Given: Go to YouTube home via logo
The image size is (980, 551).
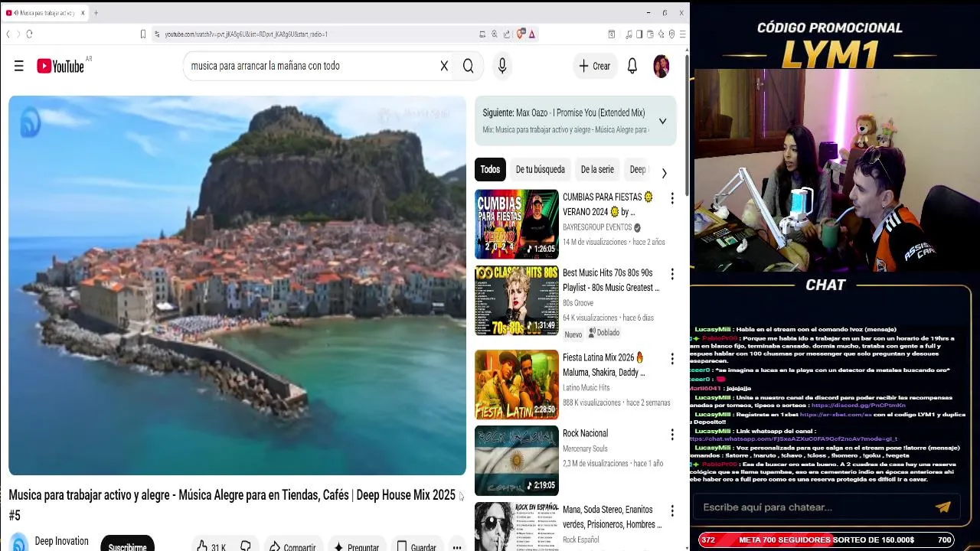Looking at the screenshot, I should pyautogui.click(x=60, y=66).
